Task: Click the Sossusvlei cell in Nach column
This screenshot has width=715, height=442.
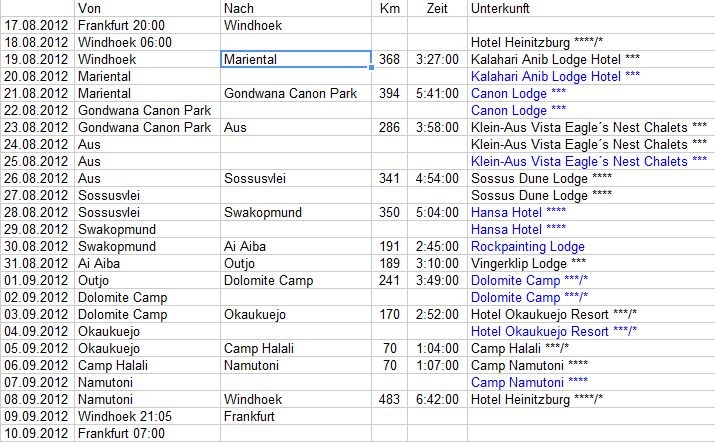Action: pyautogui.click(x=295, y=178)
